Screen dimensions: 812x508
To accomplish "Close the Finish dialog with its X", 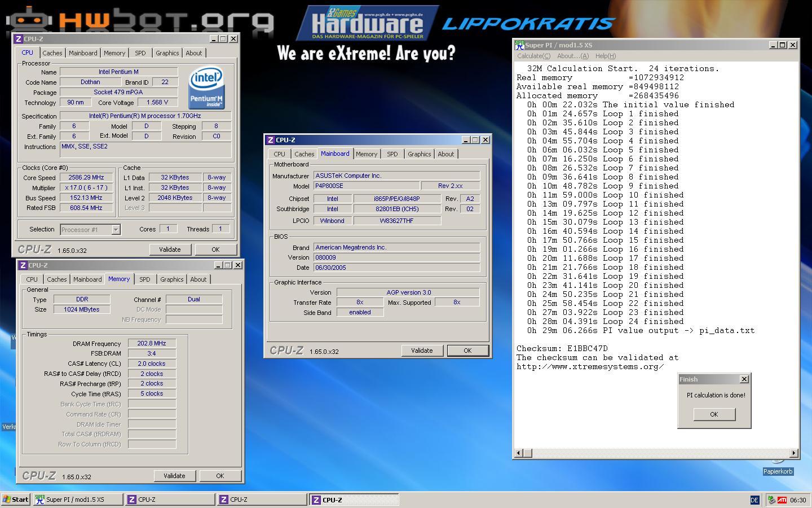I will click(x=744, y=379).
